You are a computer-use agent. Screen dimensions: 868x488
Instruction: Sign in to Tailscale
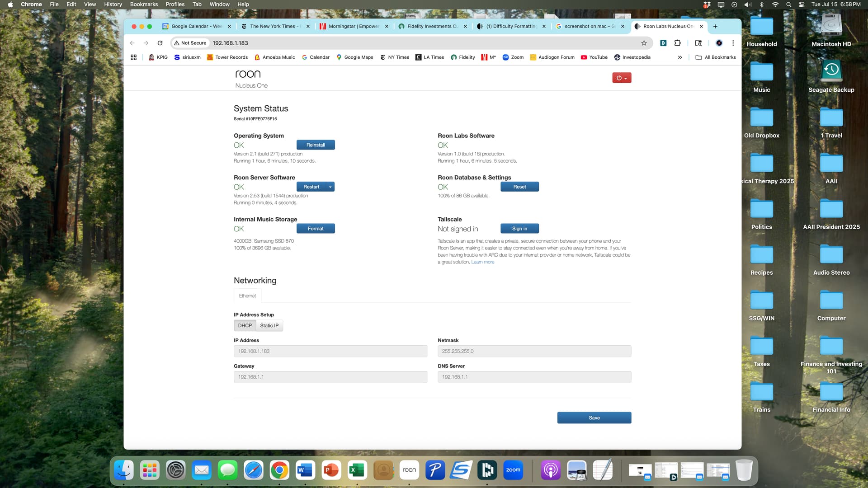point(519,229)
